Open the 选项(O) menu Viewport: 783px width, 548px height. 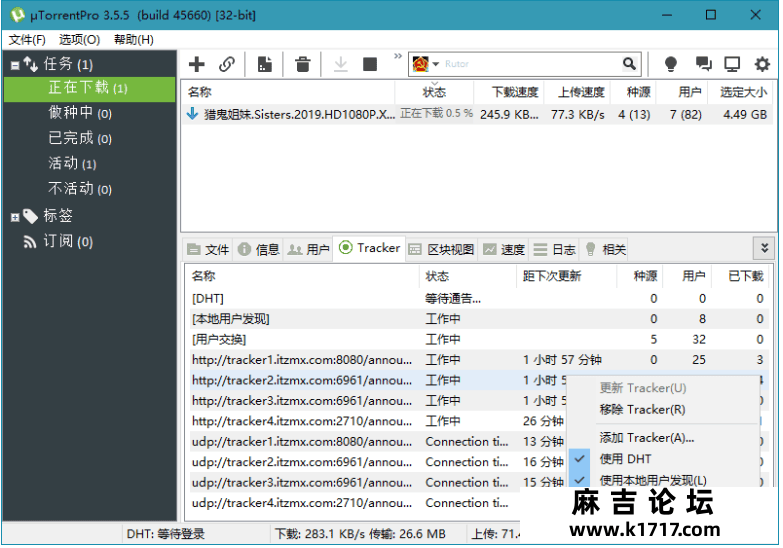[79, 40]
